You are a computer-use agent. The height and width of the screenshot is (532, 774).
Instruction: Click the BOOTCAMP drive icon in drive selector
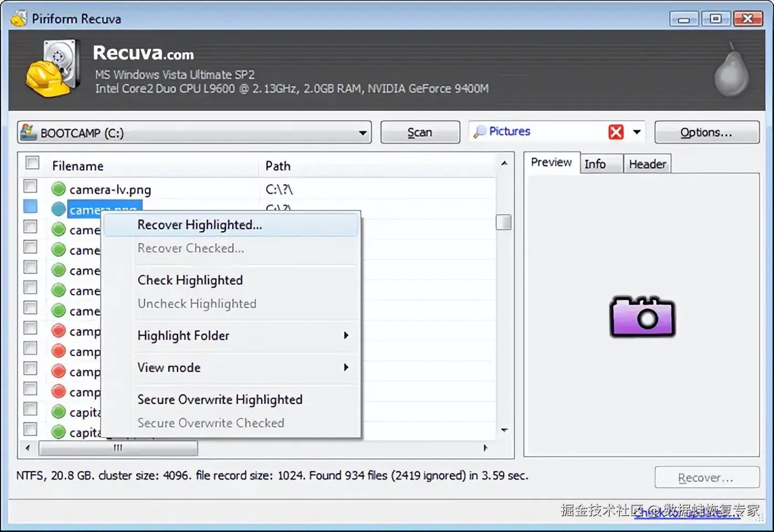coord(28,132)
